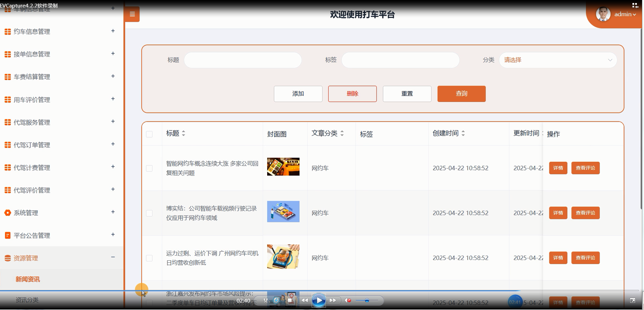Focus the 标题 search input field
644x310 pixels.
pos(243,60)
